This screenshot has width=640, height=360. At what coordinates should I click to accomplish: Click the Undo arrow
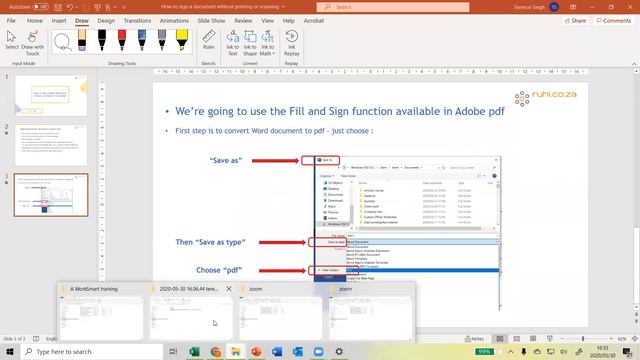70,7
